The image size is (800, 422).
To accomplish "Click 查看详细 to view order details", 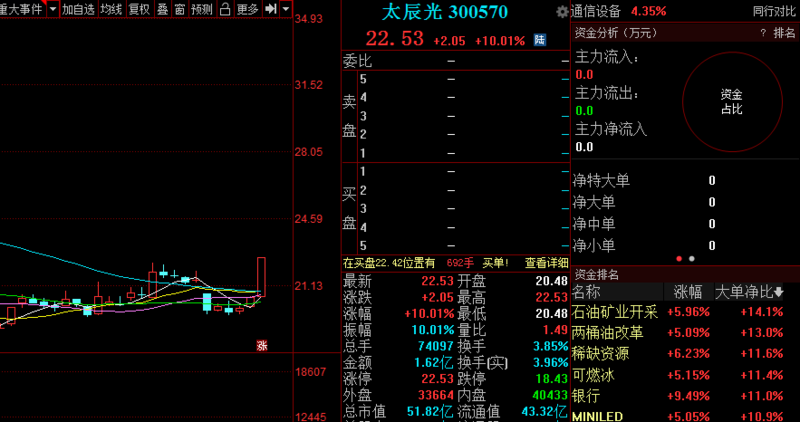I will 546,263.
